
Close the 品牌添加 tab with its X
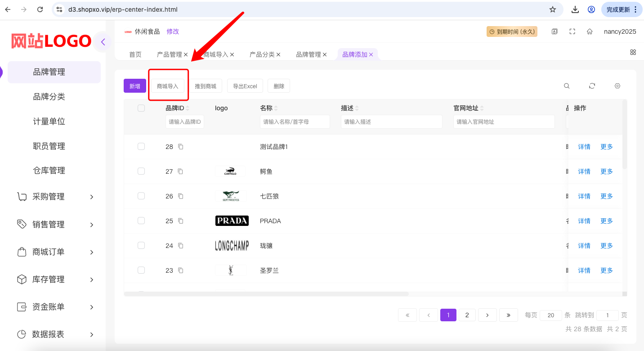point(371,54)
